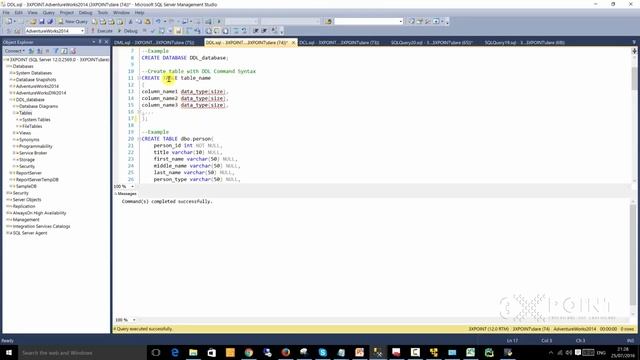Open Skype from the taskbar
The width and height of the screenshot is (640, 360).
[x=322, y=353]
